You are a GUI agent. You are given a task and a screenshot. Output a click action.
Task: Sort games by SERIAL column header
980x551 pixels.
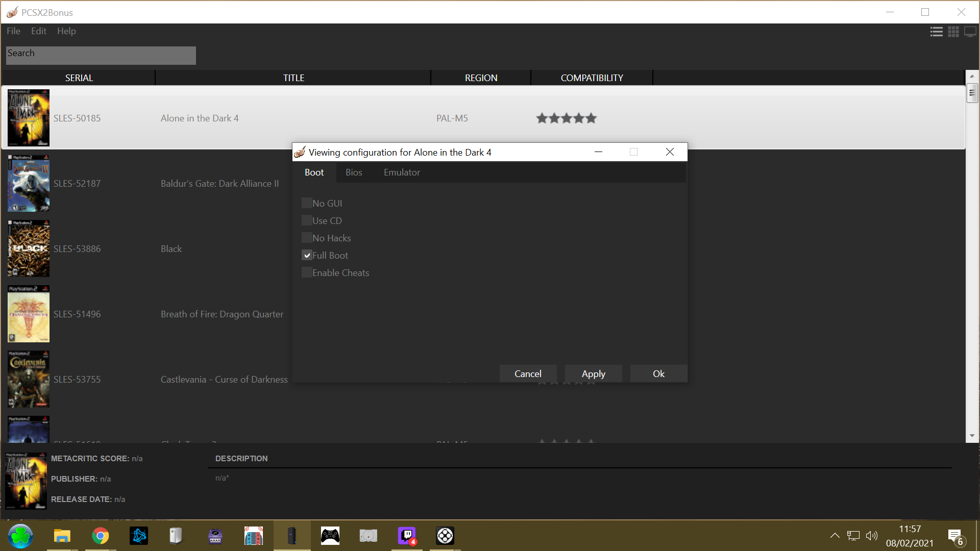click(x=79, y=78)
